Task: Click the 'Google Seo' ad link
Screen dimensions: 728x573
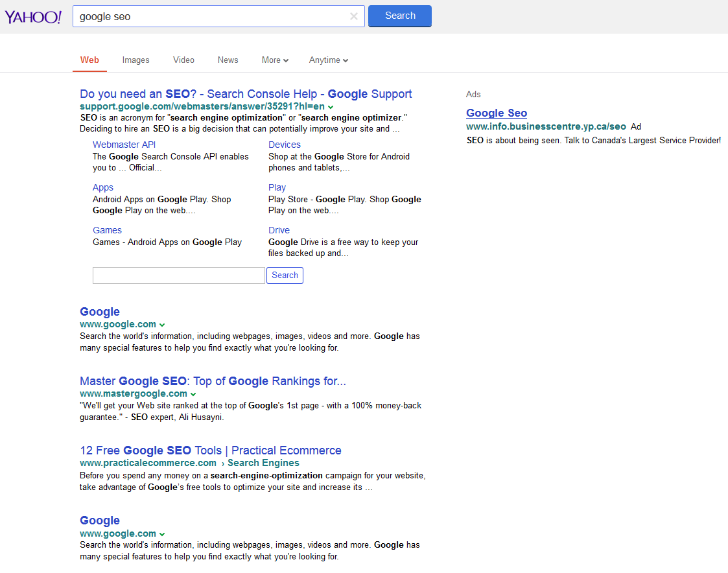Action: click(x=497, y=113)
